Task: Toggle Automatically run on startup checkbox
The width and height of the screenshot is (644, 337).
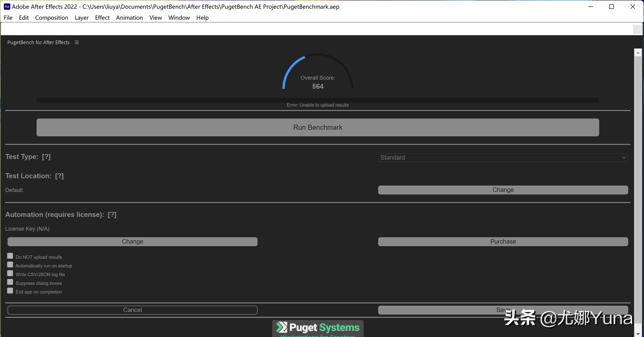Action: [x=10, y=265]
